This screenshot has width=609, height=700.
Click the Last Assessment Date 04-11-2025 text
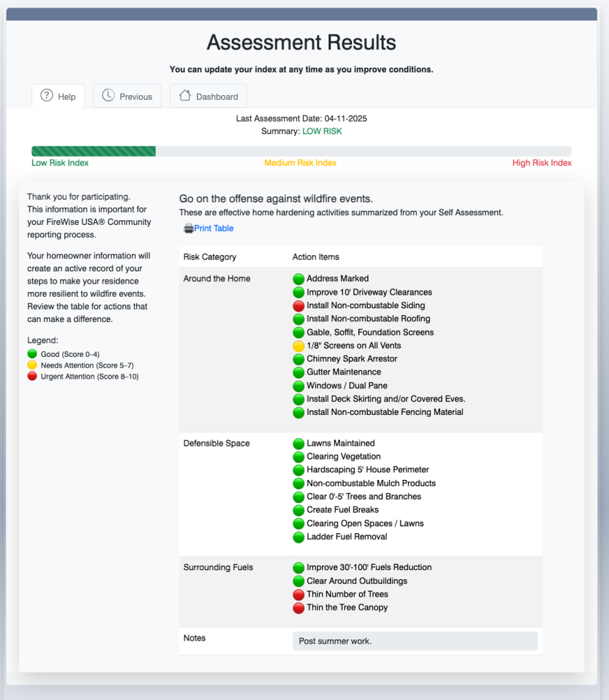click(x=301, y=119)
